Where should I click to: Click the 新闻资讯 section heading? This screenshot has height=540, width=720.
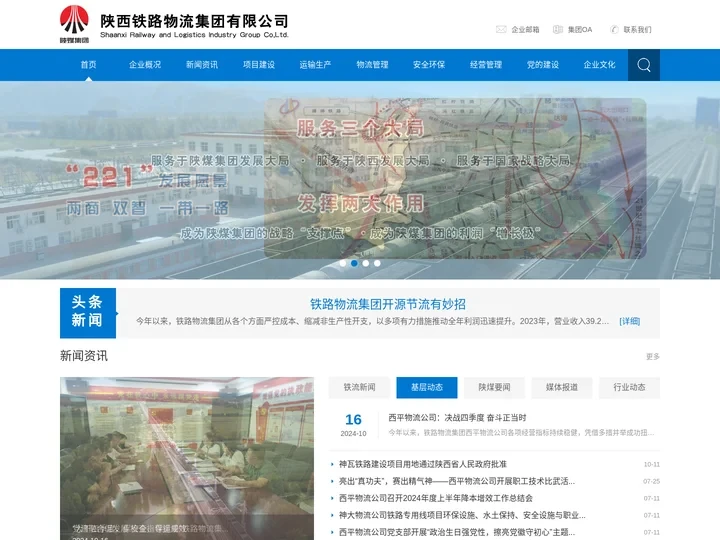pyautogui.click(x=84, y=356)
